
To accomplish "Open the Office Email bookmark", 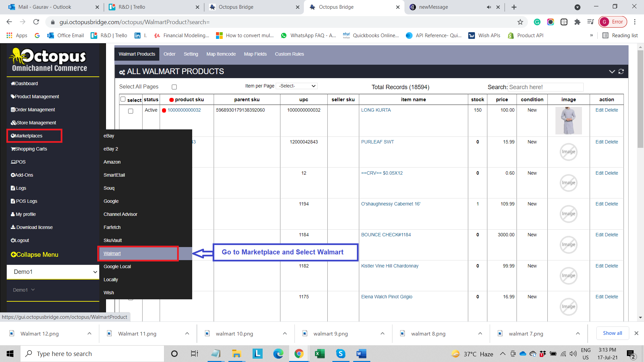I will pos(65,35).
